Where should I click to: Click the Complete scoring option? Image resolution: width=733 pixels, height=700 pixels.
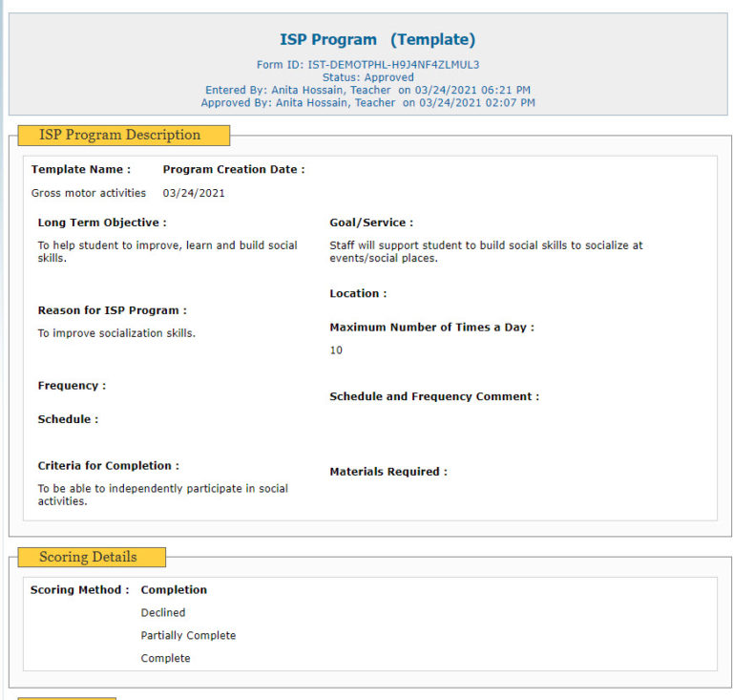click(x=166, y=658)
